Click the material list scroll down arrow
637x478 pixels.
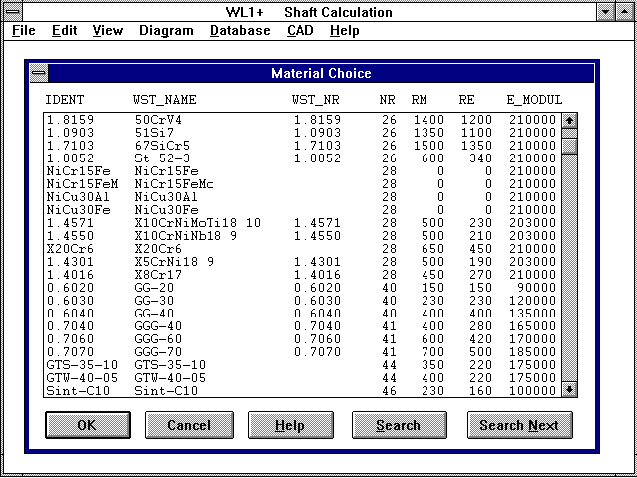click(x=569, y=389)
